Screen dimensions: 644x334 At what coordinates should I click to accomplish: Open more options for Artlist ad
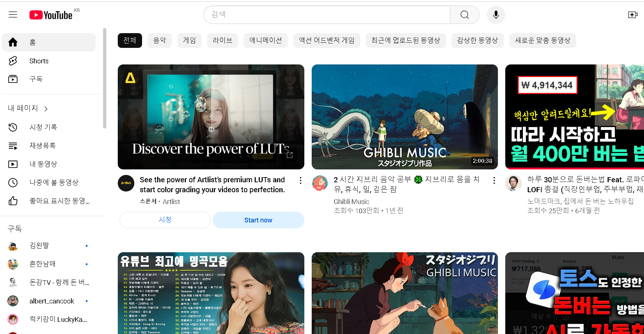pyautogui.click(x=301, y=180)
